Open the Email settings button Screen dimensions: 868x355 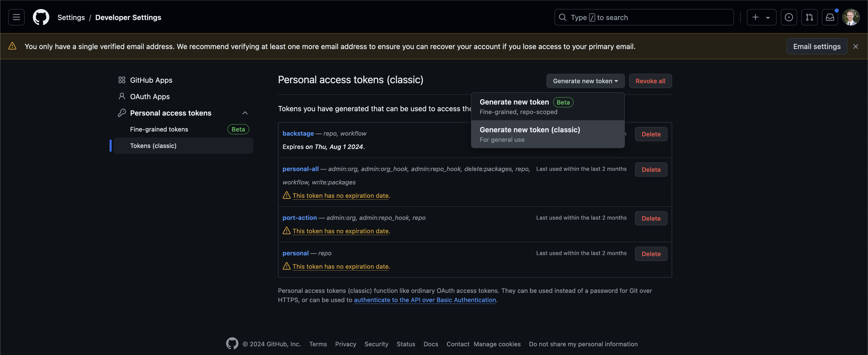[x=816, y=46]
